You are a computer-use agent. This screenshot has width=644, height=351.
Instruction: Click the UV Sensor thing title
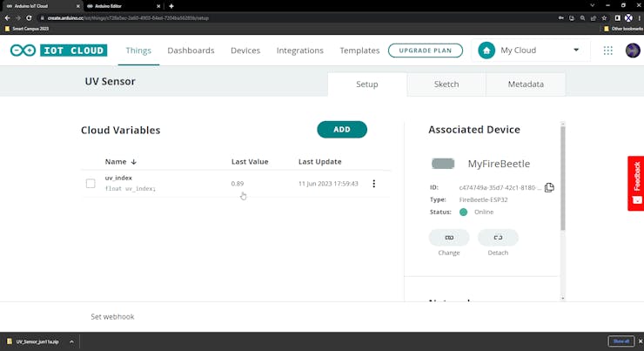point(110,81)
